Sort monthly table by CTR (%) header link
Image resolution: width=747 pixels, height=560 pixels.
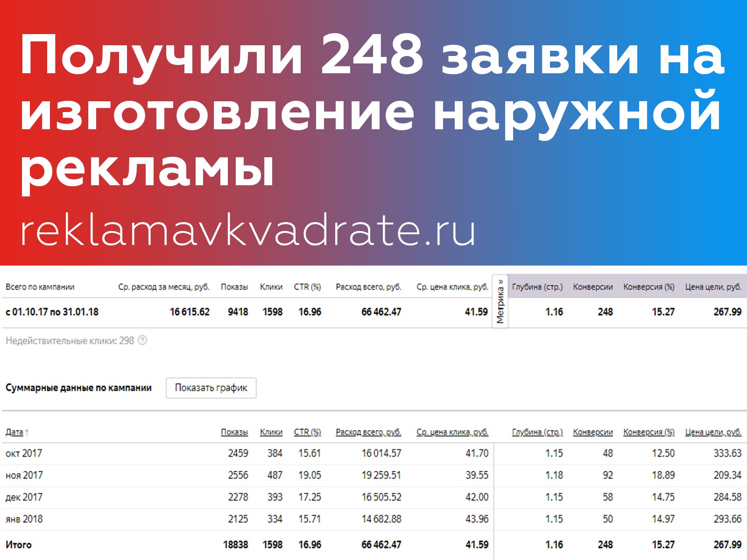pyautogui.click(x=308, y=432)
